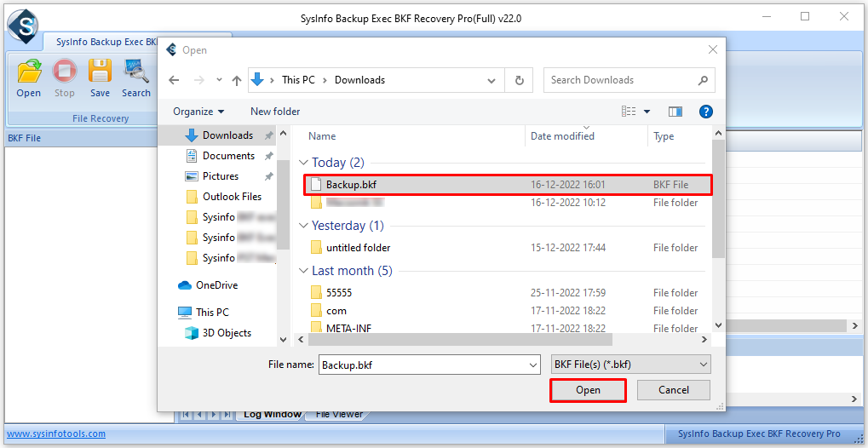Click the Search Downloads input field

(x=629, y=80)
